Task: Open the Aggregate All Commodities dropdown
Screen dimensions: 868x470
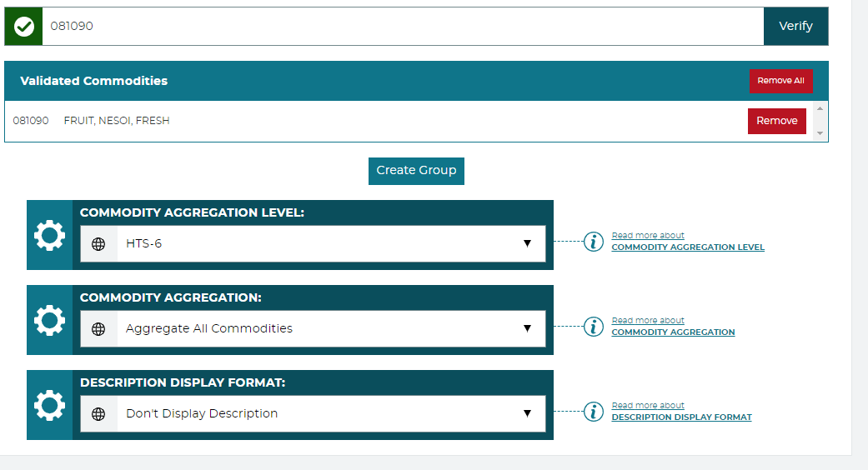Action: [x=313, y=329]
